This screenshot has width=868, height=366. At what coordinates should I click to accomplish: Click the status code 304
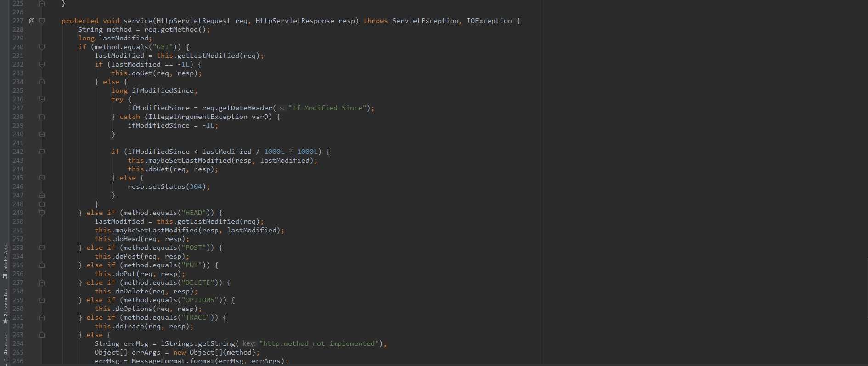click(x=196, y=186)
